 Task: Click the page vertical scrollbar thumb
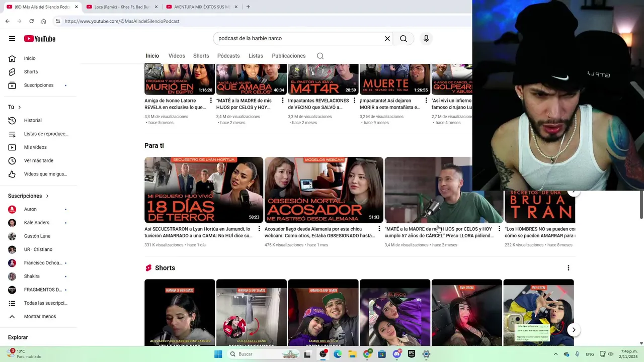point(641,205)
